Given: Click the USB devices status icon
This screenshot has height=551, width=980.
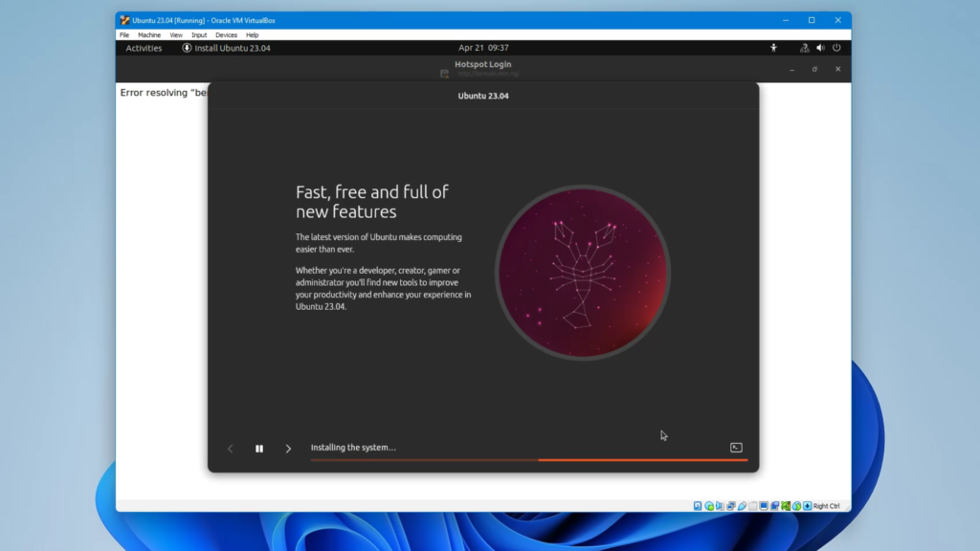Looking at the screenshot, I should tap(742, 506).
